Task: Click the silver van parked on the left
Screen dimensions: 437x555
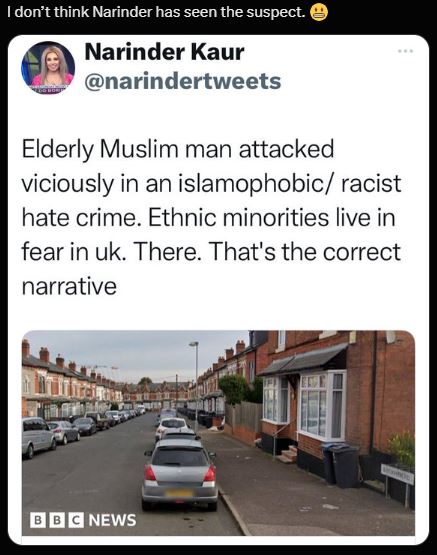Action: 38,437
